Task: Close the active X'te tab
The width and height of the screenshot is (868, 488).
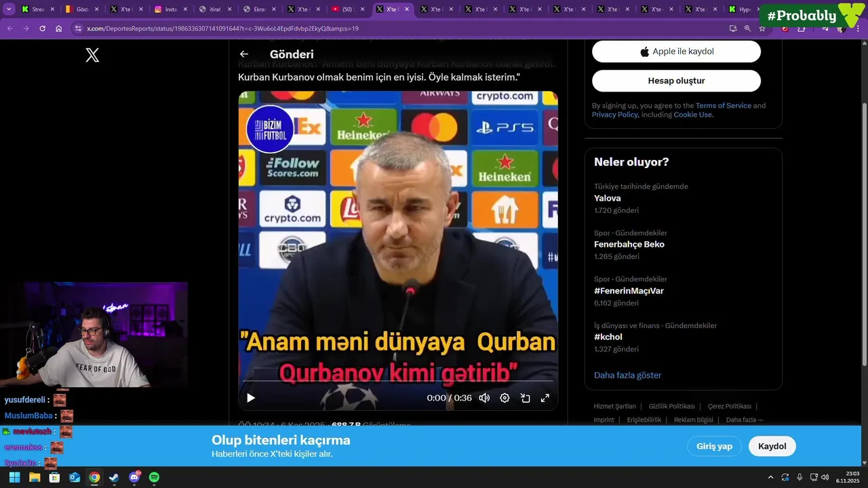Action: (407, 9)
